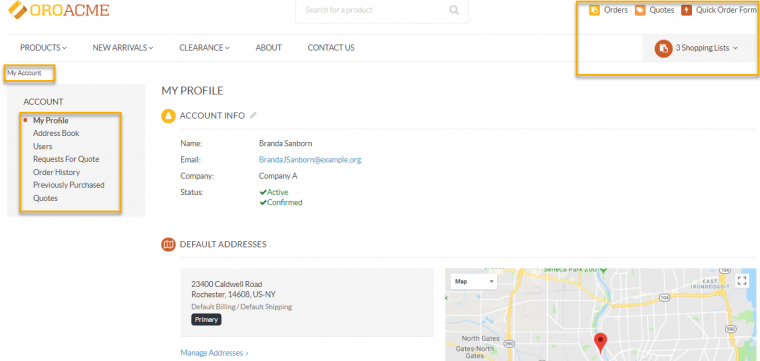Screen dimensions: 760x361
Task: Click the Primary address badge
Action: click(x=206, y=320)
